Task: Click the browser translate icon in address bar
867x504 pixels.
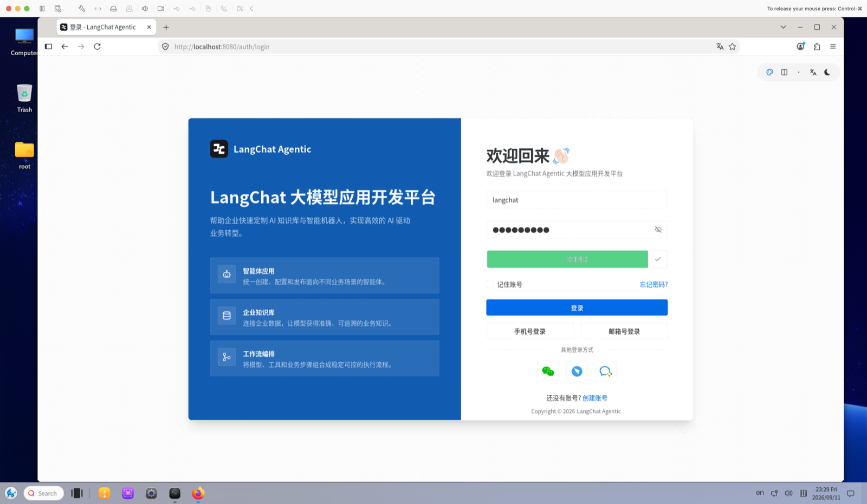Action: pyautogui.click(x=720, y=47)
